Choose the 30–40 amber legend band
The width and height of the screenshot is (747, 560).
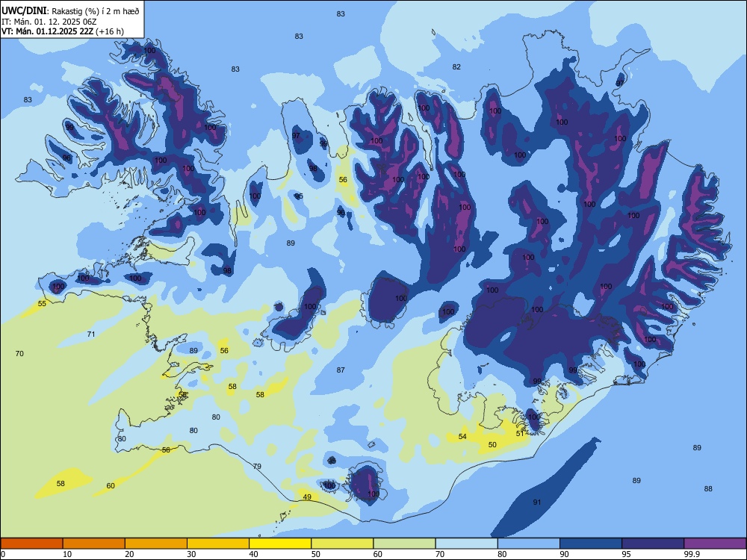point(218,544)
